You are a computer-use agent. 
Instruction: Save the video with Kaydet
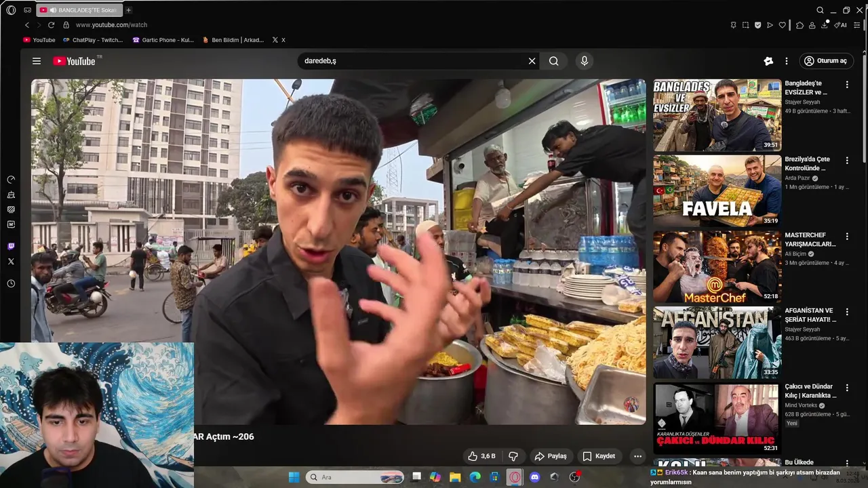click(599, 456)
